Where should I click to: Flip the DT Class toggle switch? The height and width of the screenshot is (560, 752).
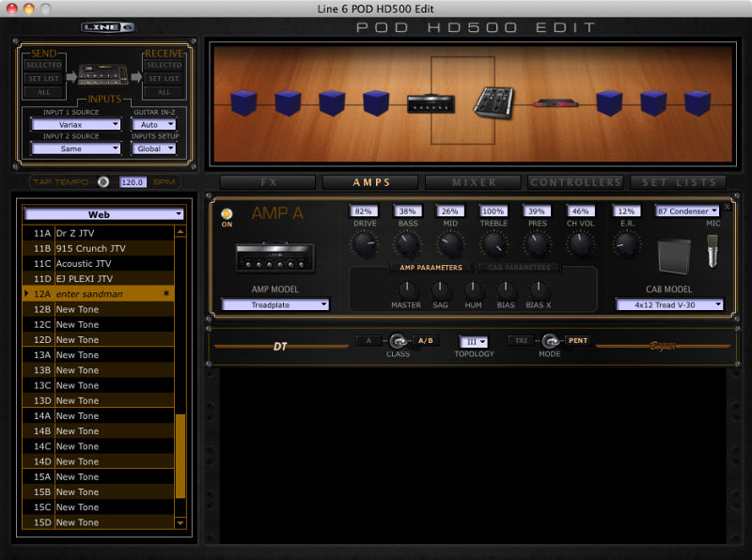398,341
